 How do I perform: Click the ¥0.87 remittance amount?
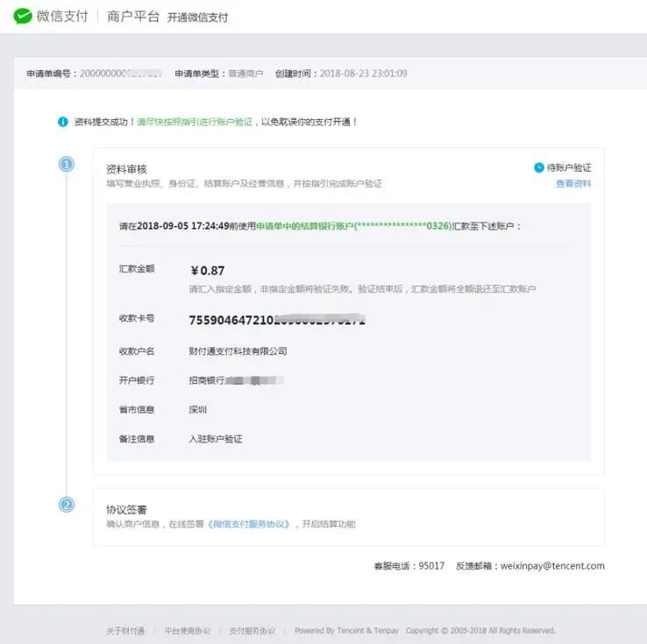coord(207,271)
